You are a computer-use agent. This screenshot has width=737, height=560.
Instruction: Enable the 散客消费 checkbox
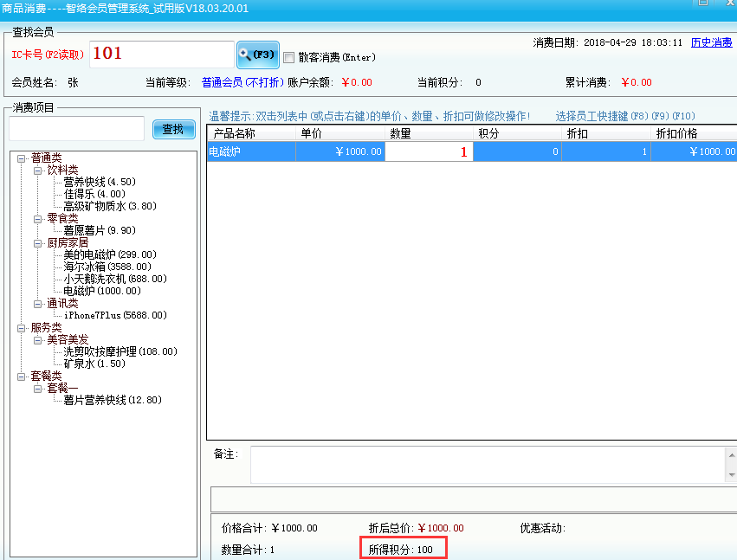[289, 58]
